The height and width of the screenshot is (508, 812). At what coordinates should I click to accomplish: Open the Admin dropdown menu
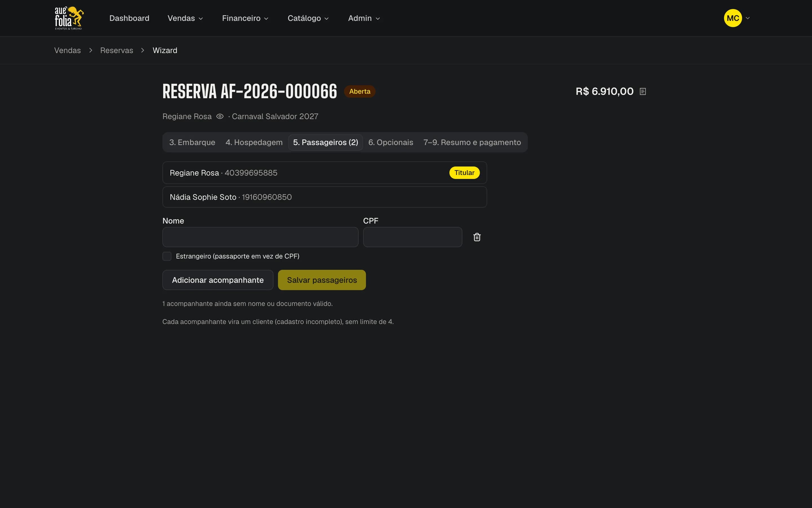click(x=364, y=18)
